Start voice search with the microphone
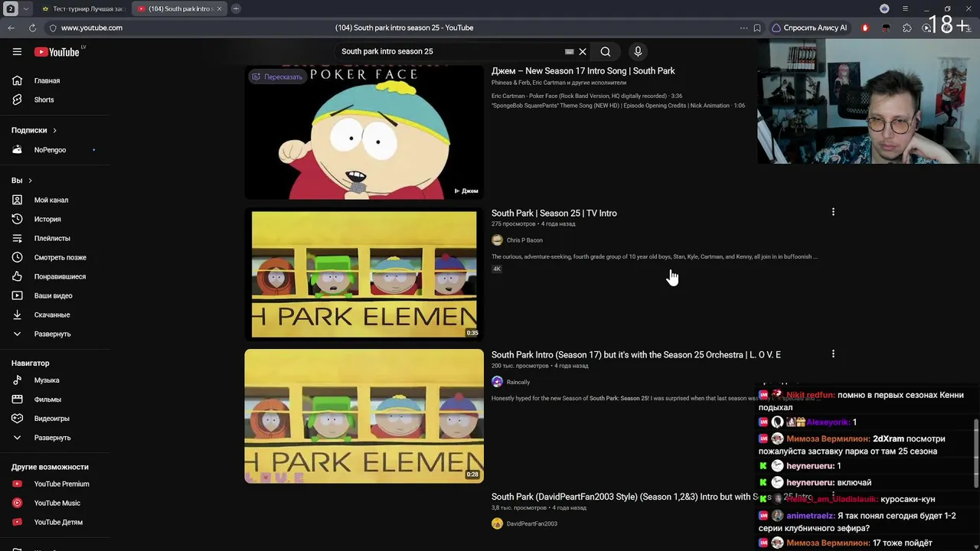The width and height of the screenshot is (980, 551). (x=638, y=51)
